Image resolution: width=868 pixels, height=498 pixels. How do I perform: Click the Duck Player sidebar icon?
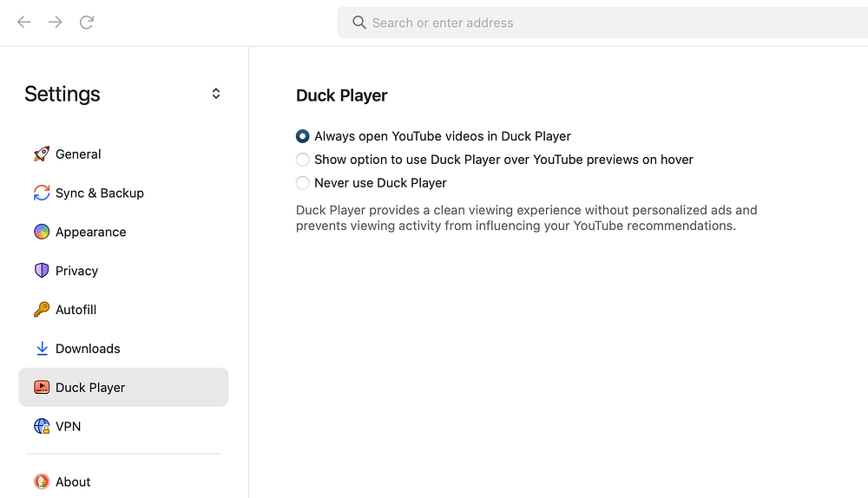pyautogui.click(x=42, y=388)
